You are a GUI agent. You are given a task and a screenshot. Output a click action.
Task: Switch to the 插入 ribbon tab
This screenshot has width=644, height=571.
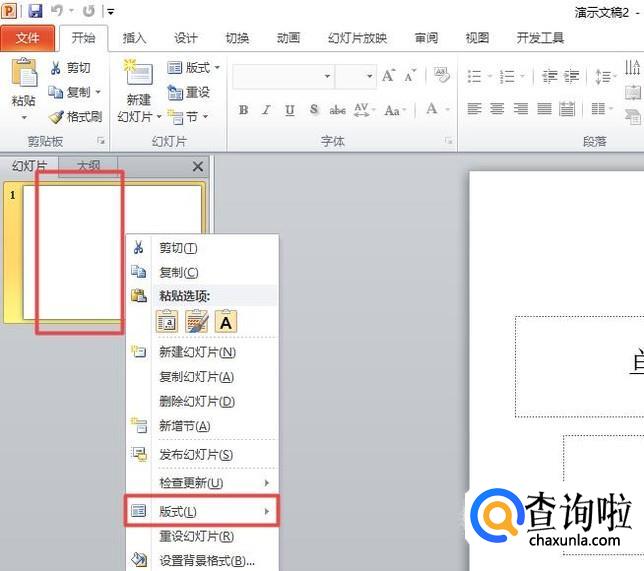(134, 38)
